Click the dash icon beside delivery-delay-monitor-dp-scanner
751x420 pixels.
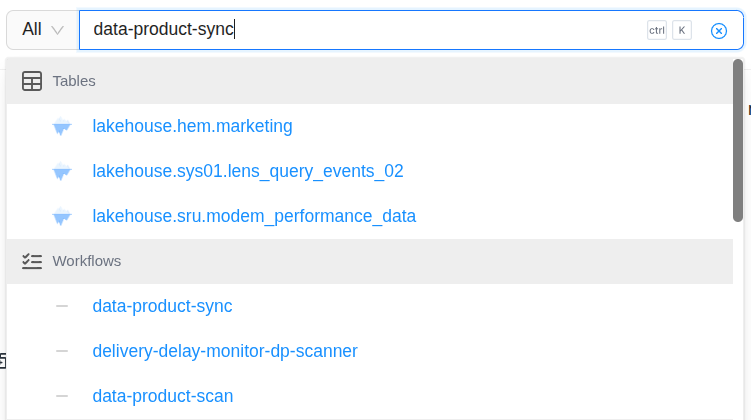tap(62, 351)
